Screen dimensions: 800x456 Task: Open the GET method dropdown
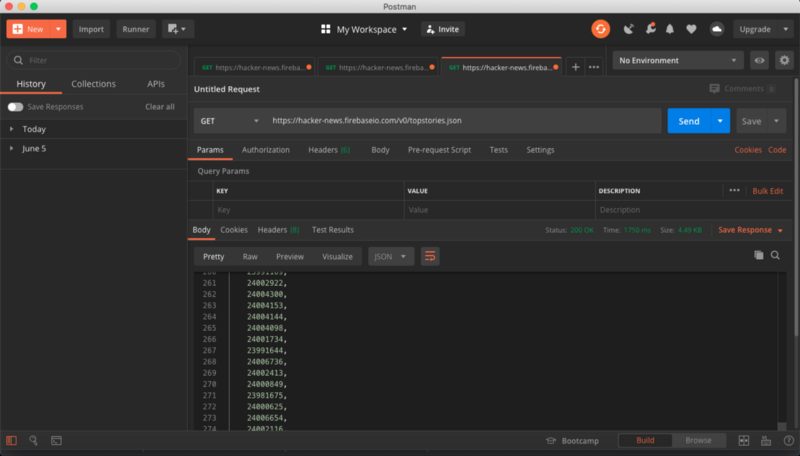[227, 121]
